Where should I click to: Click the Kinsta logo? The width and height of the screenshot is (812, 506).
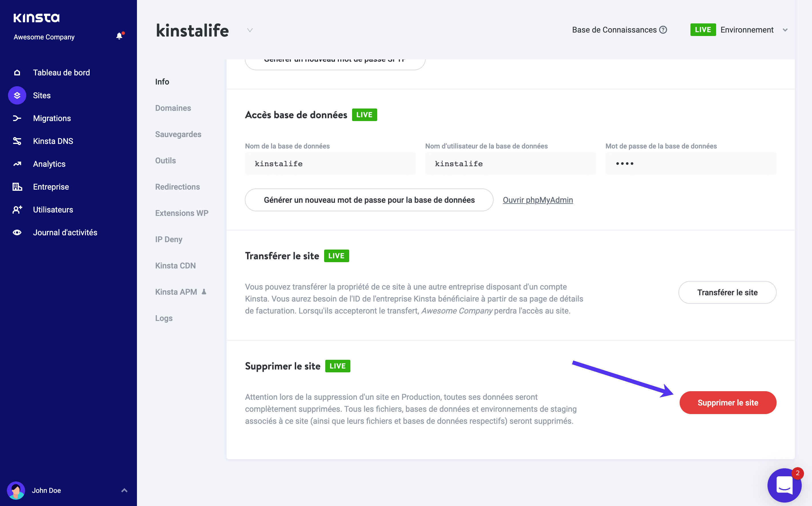37,18
